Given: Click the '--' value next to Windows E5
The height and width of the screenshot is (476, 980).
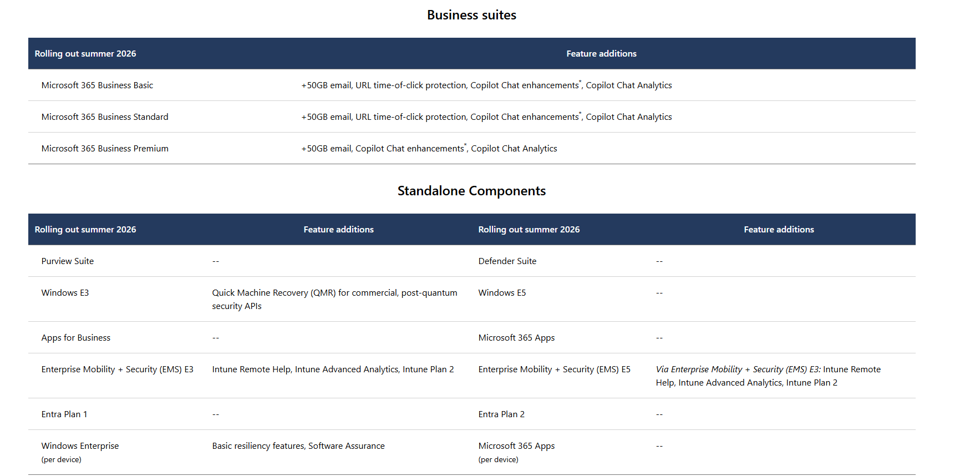Looking at the screenshot, I should [659, 292].
